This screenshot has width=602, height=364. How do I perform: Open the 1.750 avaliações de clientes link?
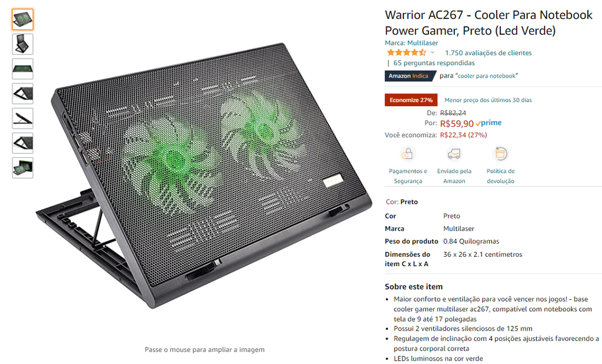pyautogui.click(x=489, y=53)
